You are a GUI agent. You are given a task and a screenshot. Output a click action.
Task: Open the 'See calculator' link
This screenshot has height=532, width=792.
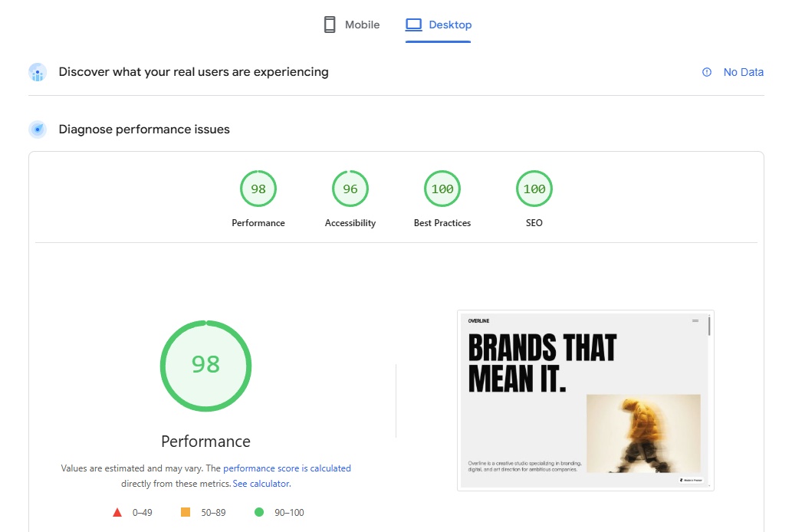click(261, 484)
